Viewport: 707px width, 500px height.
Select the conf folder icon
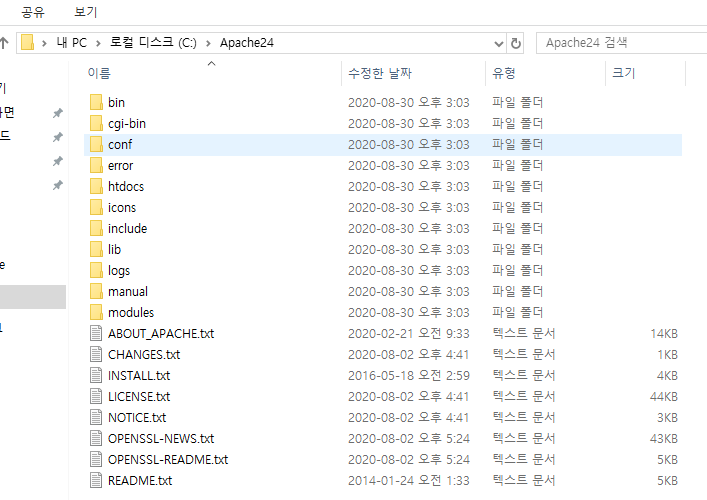[x=96, y=144]
